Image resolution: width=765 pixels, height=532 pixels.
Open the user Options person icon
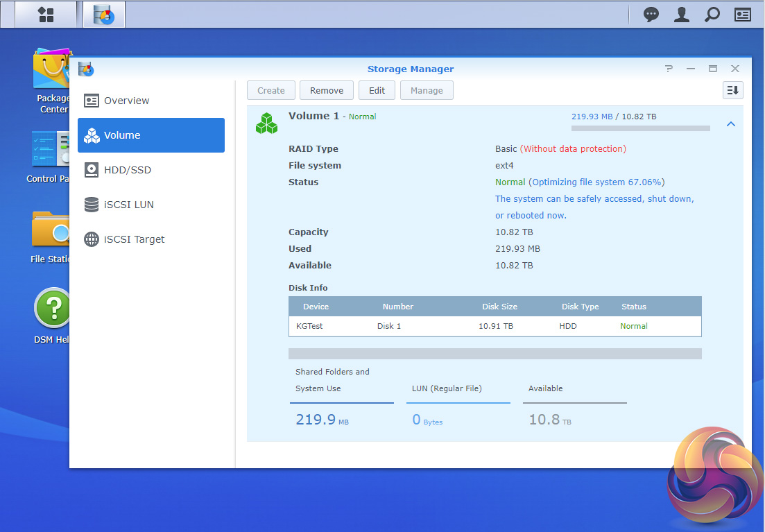click(682, 15)
